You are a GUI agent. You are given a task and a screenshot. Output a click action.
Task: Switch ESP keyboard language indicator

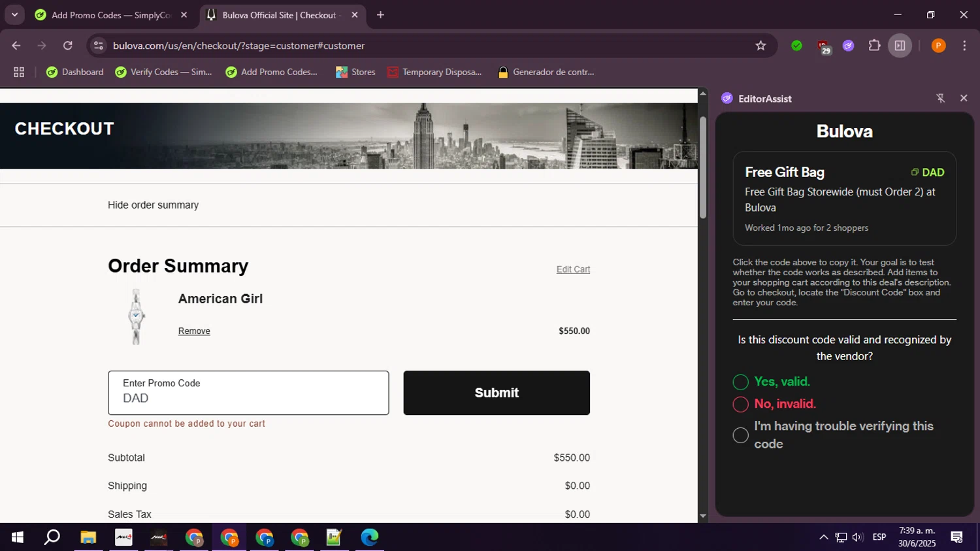click(x=879, y=537)
